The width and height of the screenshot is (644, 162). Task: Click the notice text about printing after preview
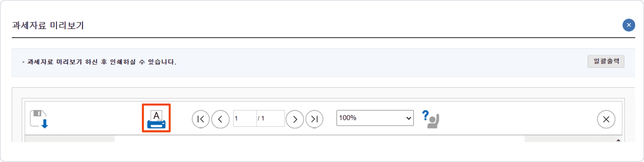tap(102, 62)
